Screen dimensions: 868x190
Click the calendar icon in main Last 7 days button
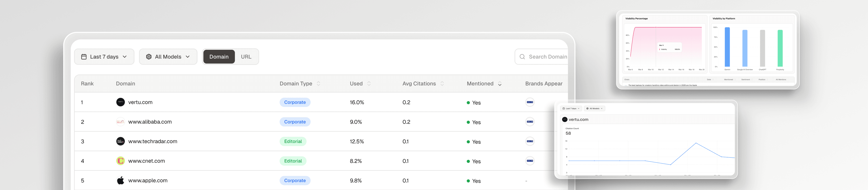coord(84,57)
